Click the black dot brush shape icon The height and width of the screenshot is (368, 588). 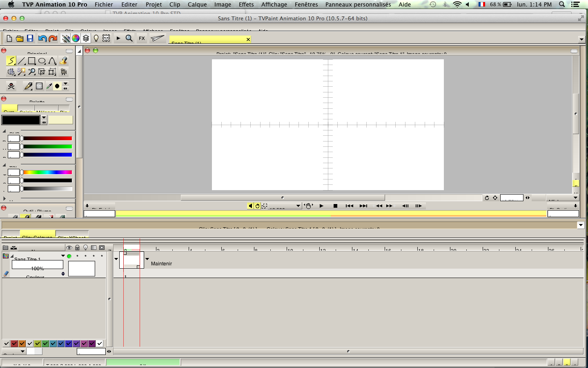57,86
